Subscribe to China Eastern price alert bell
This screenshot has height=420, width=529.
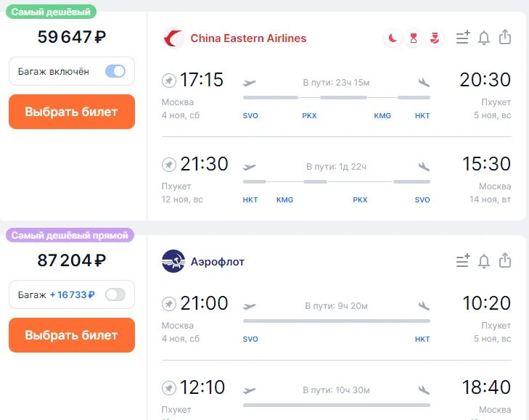484,38
